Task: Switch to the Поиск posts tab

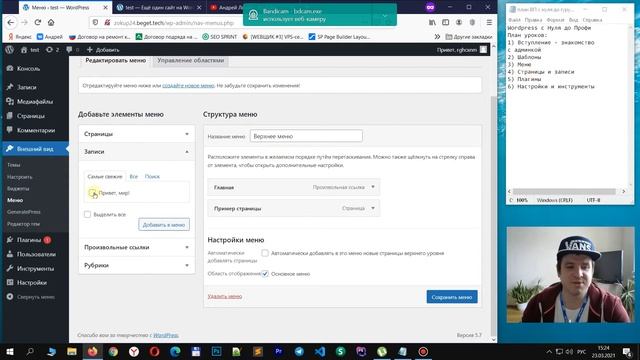Action: [152, 176]
